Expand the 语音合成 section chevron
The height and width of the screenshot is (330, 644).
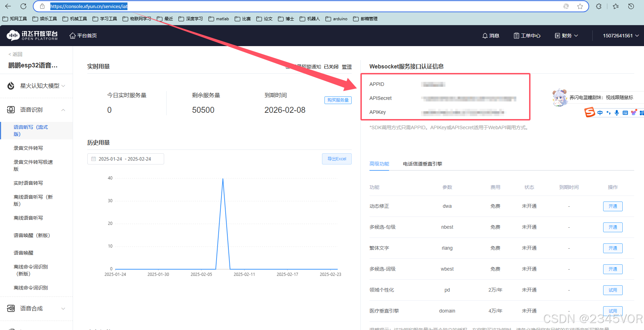click(63, 309)
